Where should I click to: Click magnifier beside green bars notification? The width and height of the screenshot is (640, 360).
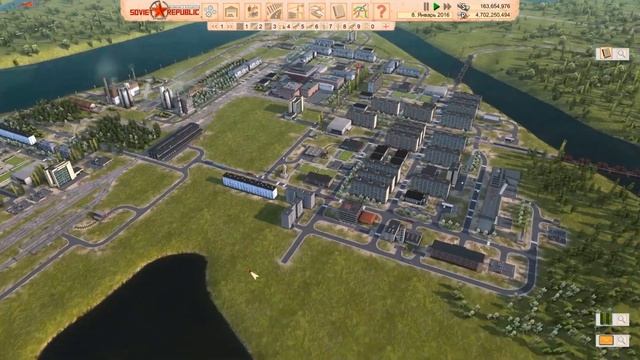tap(621, 319)
